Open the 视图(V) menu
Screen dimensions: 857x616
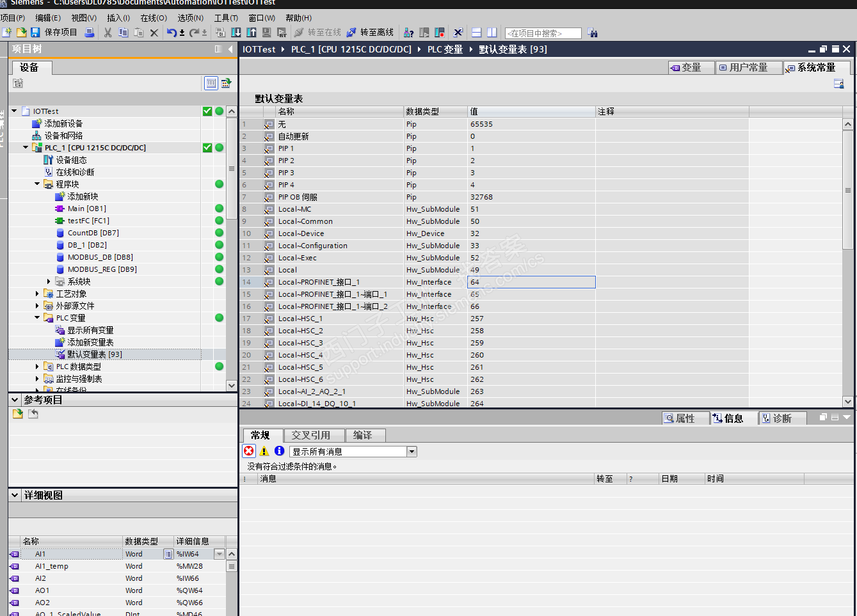(x=84, y=18)
